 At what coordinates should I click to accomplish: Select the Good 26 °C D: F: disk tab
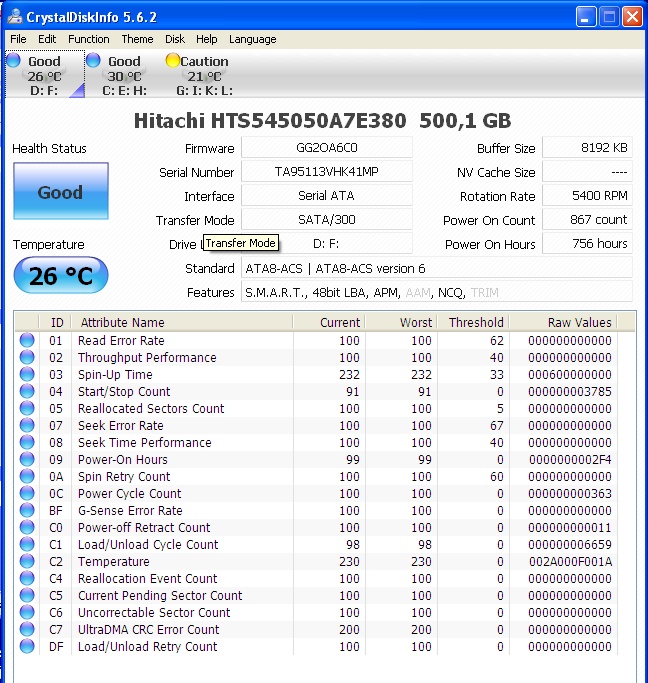pos(45,74)
